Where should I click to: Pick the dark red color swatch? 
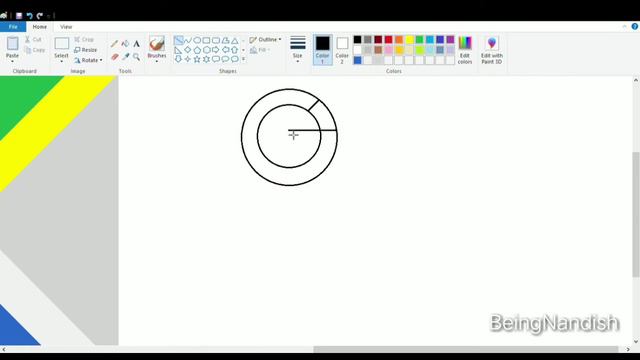coord(378,40)
